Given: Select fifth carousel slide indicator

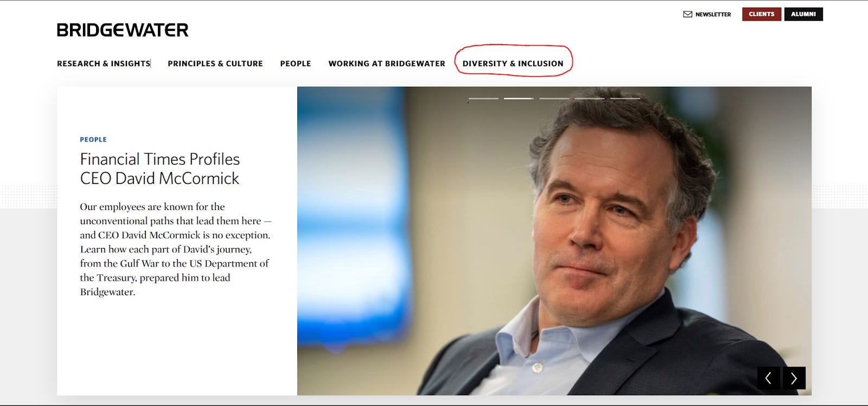Looking at the screenshot, I should [625, 98].
